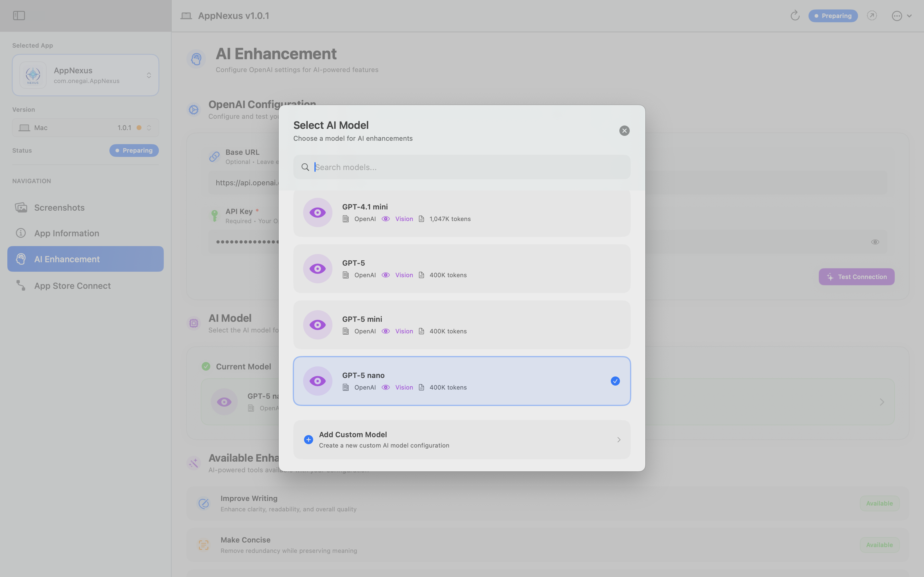Open the ellipsis more-options menu
This screenshot has height=577, width=924.
(897, 16)
